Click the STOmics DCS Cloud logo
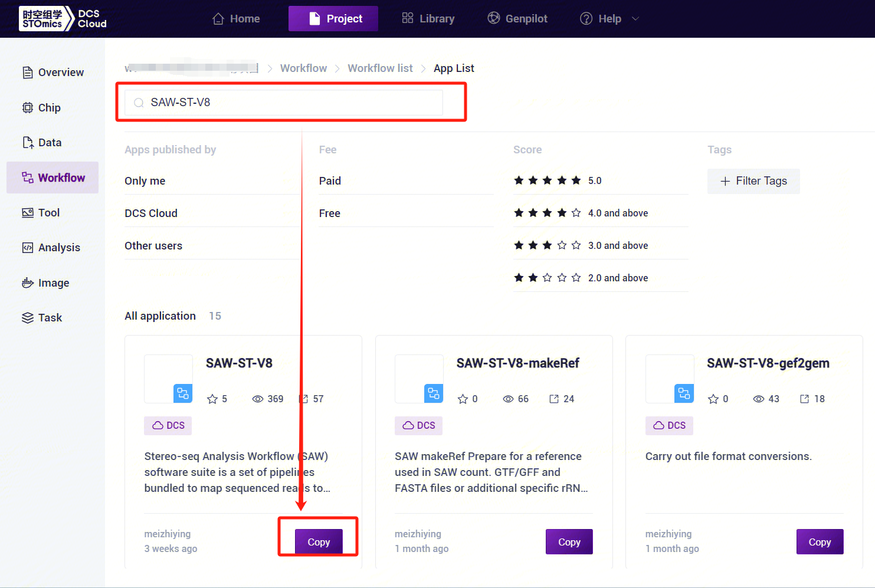 (63, 18)
